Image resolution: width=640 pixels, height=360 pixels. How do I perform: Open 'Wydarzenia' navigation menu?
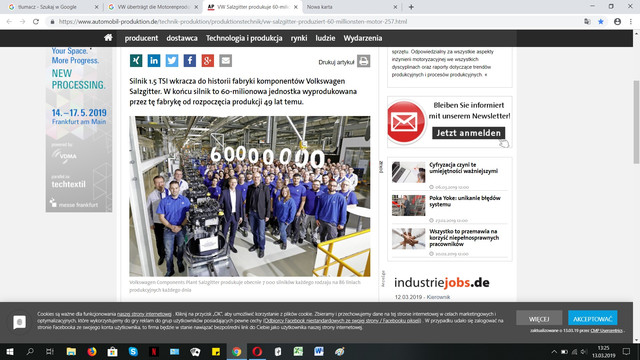[x=363, y=38]
